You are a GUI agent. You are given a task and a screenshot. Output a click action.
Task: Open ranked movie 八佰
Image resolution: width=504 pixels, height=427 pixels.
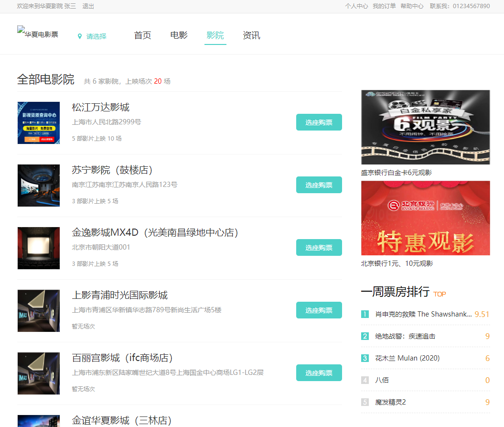tap(382, 380)
